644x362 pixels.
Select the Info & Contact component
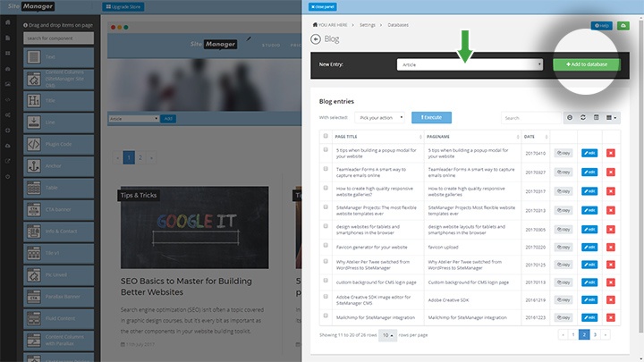(58, 232)
